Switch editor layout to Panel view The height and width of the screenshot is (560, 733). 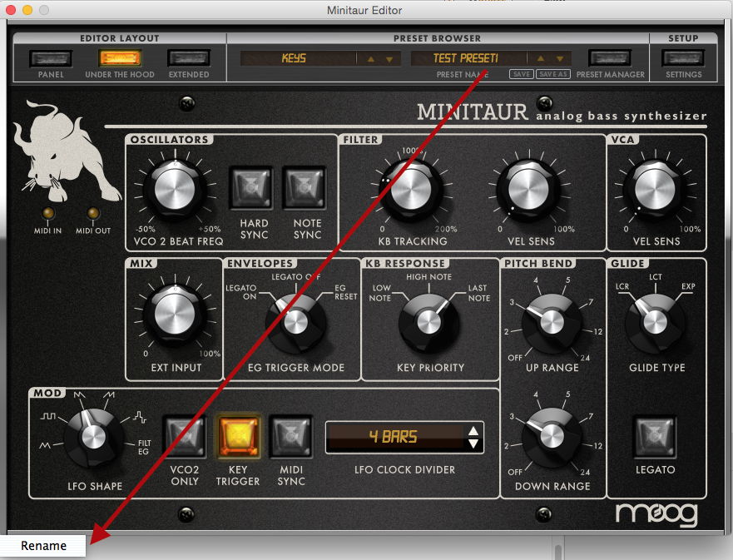point(51,58)
